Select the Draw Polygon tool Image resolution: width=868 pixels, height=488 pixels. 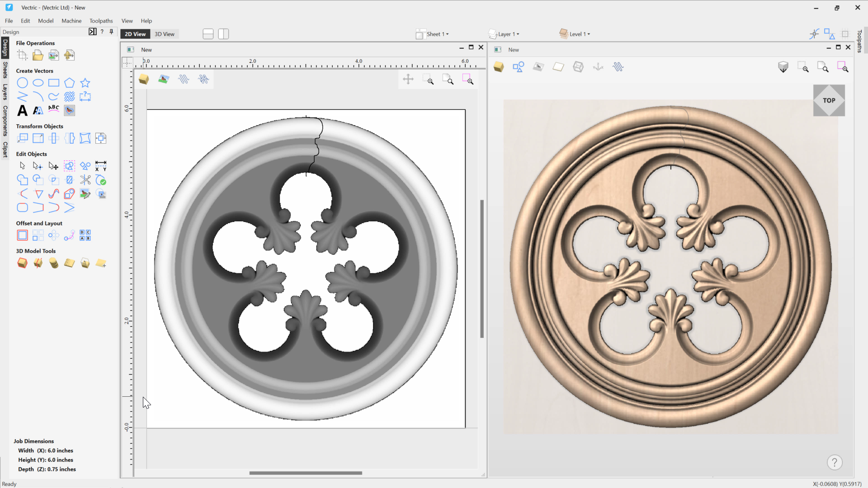tap(69, 83)
